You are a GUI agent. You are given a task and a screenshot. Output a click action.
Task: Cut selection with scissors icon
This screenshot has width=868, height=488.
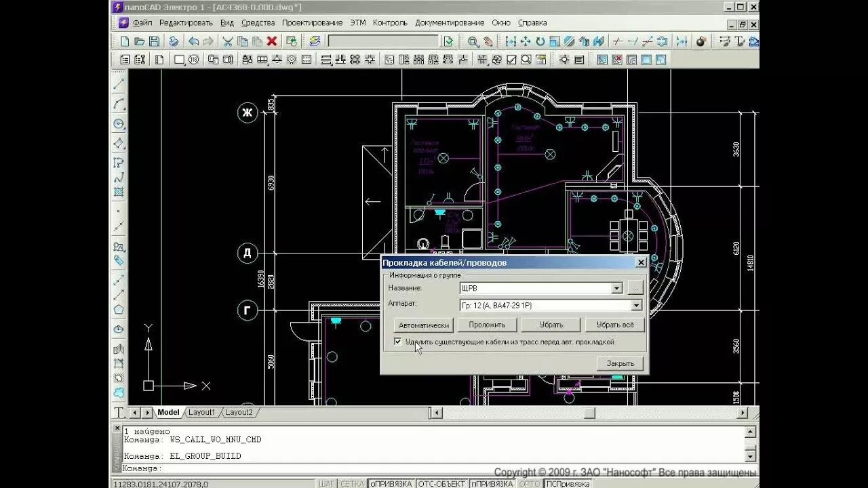pyautogui.click(x=228, y=41)
